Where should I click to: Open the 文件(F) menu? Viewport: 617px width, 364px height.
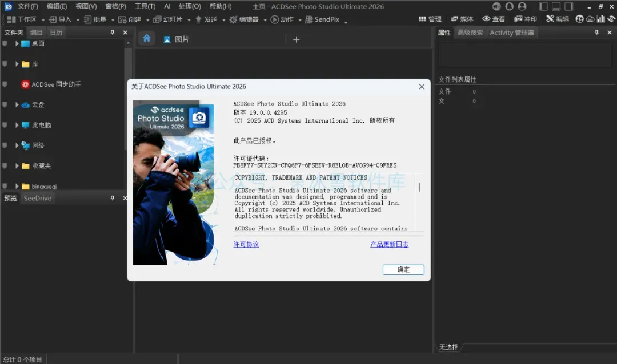click(x=27, y=6)
